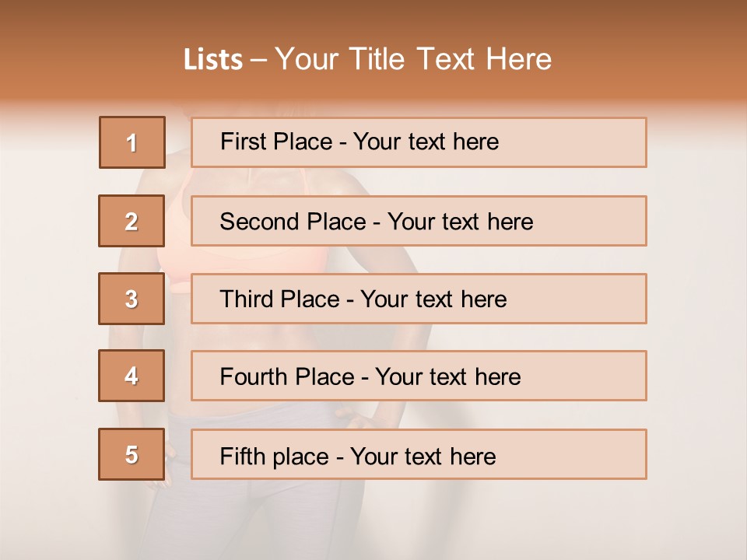Select the number 4 square
The width and height of the screenshot is (747, 560).
pos(132,376)
